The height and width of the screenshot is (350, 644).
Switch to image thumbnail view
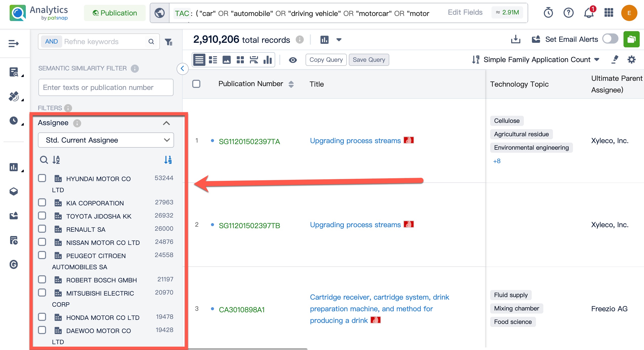(x=226, y=60)
